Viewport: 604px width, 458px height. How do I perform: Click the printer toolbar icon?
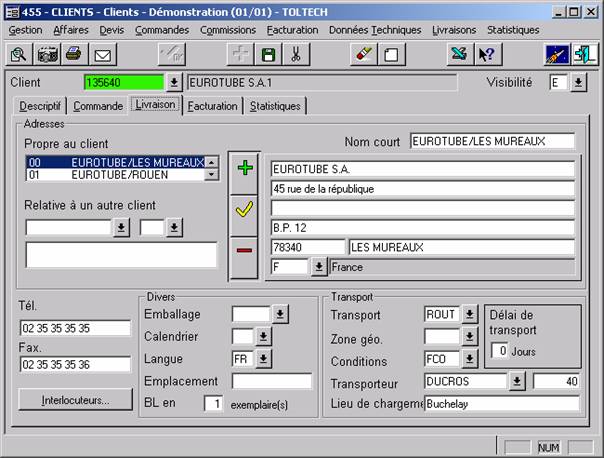[x=74, y=54]
